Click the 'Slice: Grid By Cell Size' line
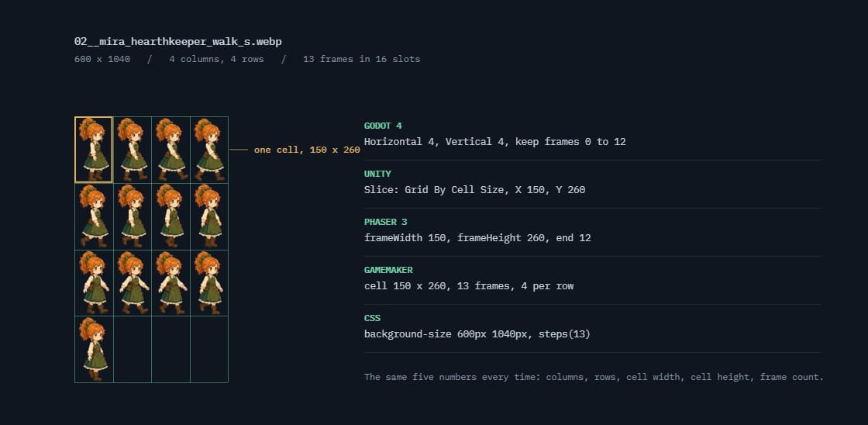Screen dimensions: 868x425 474,190
